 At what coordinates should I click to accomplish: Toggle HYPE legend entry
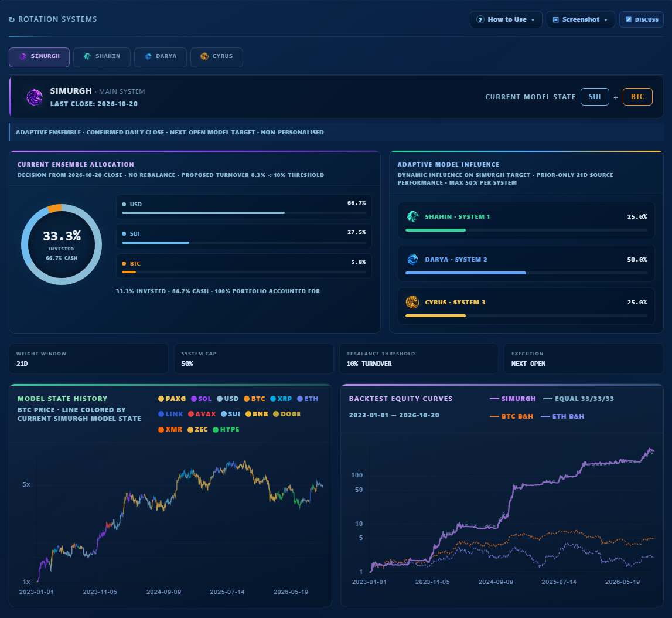(x=226, y=430)
